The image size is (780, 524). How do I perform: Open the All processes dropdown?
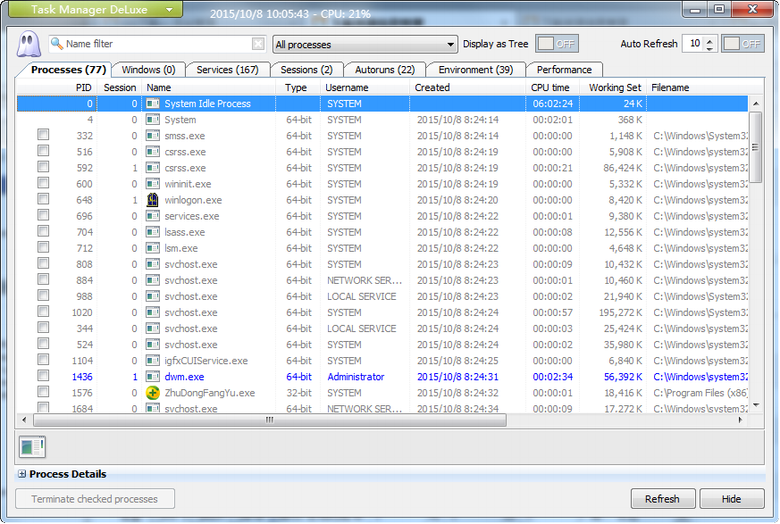tap(365, 44)
